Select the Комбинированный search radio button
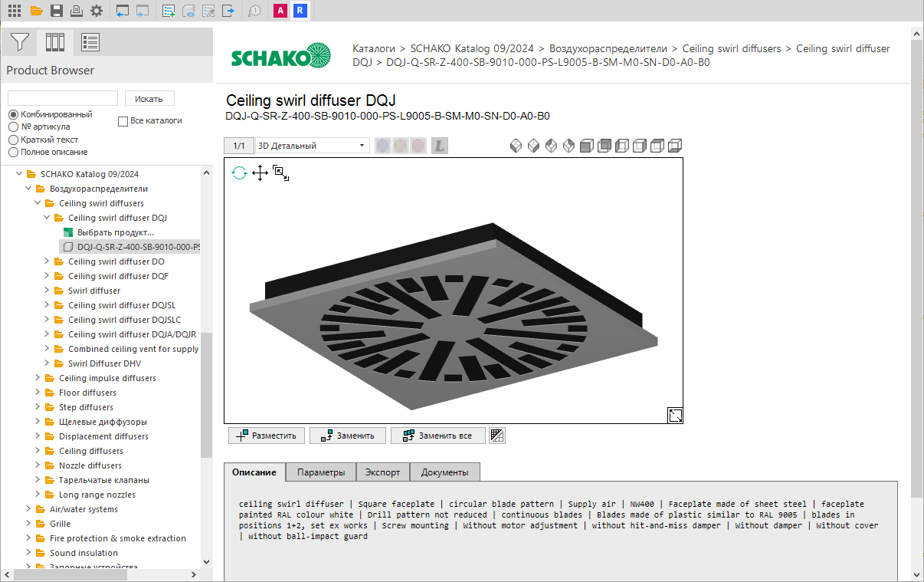Image resolution: width=924 pixels, height=582 pixels. click(x=13, y=114)
